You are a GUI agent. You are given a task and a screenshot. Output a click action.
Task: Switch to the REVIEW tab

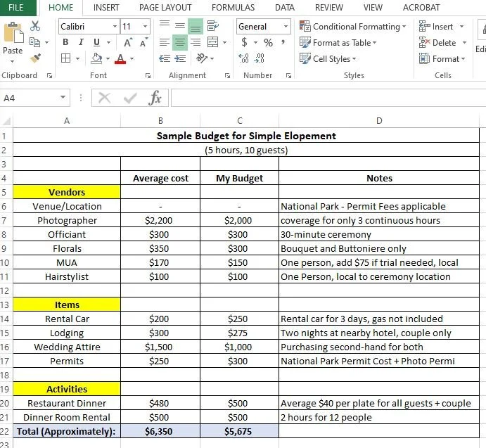pyautogui.click(x=329, y=8)
